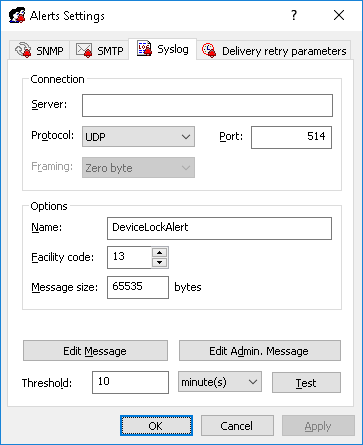
Task: Select the Syslog tab
Action: [x=163, y=49]
